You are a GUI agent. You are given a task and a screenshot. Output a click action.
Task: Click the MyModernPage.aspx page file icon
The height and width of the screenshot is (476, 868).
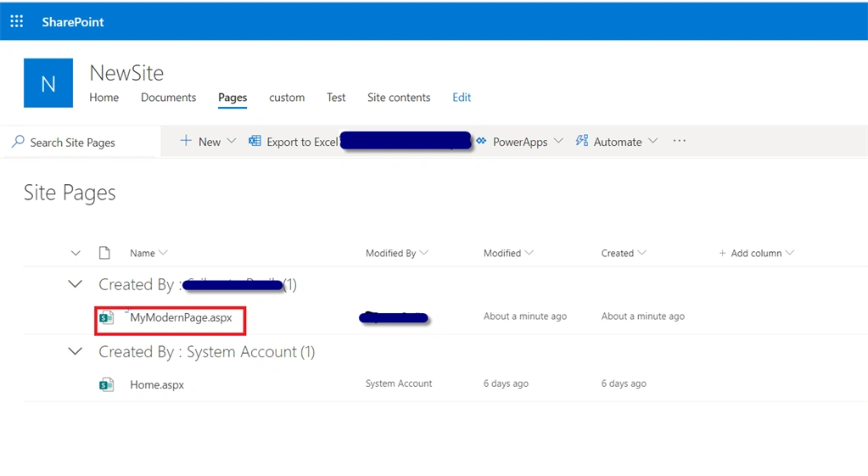pos(106,317)
